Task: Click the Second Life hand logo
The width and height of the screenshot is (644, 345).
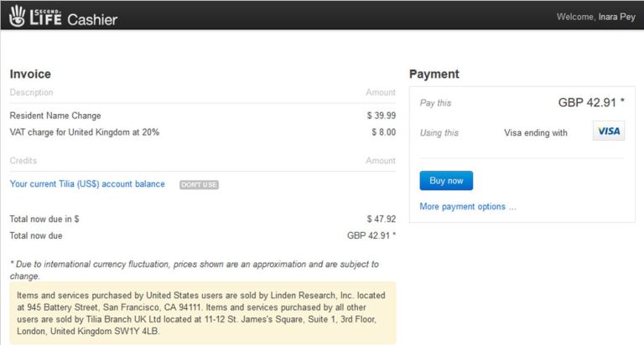Action: [18, 16]
